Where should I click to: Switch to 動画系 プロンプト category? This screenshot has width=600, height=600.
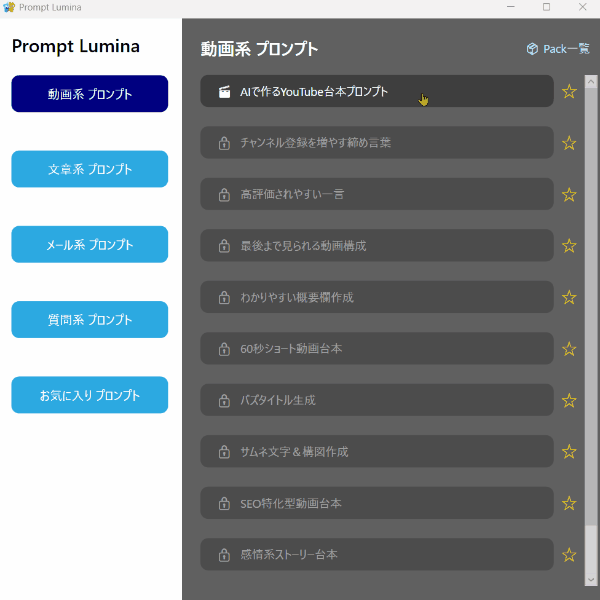point(90,94)
